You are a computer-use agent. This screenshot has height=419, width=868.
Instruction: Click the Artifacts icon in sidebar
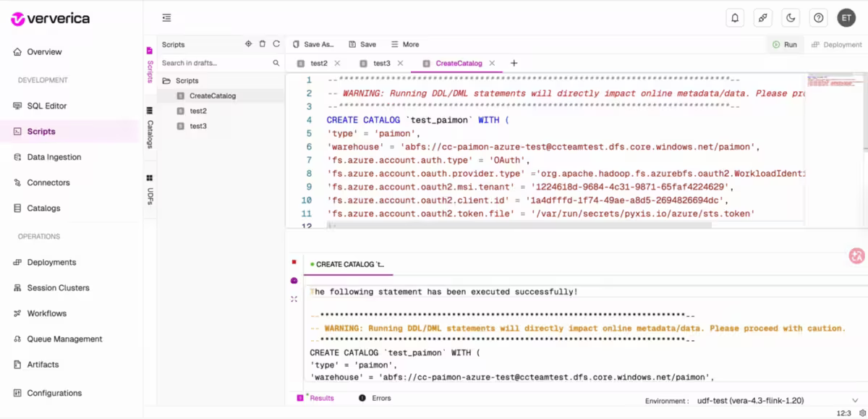[x=17, y=365]
